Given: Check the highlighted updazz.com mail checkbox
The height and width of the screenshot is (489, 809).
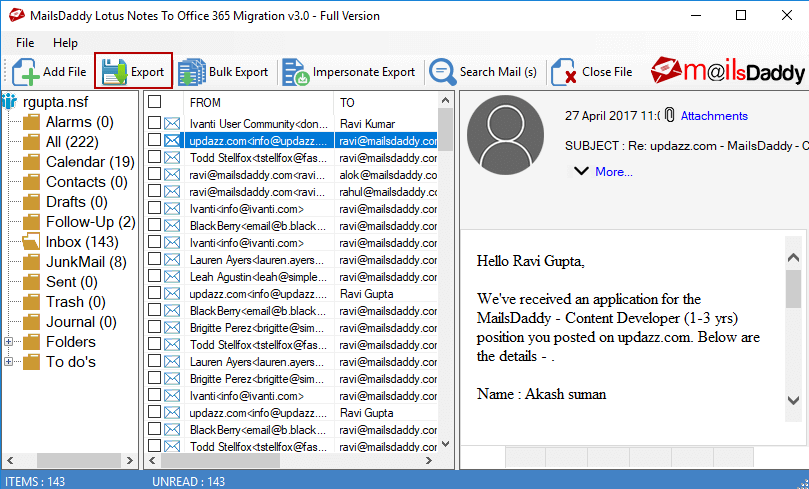Looking at the screenshot, I should pos(154,140).
